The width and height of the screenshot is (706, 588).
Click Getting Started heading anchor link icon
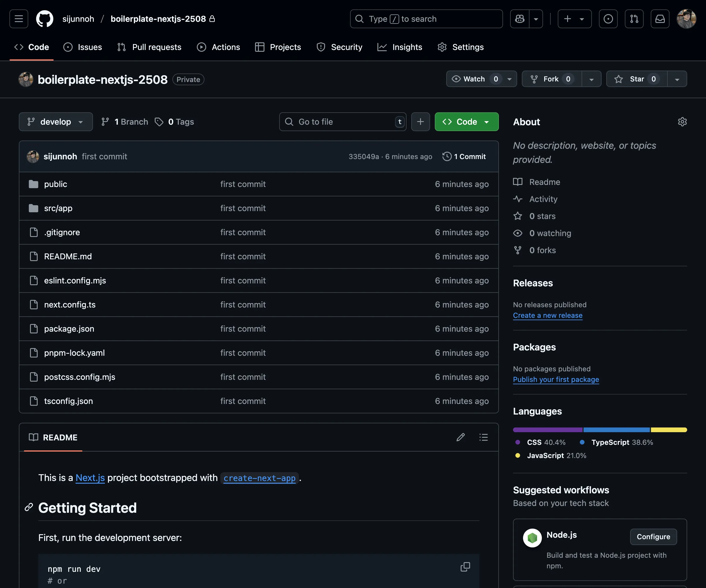click(x=29, y=507)
